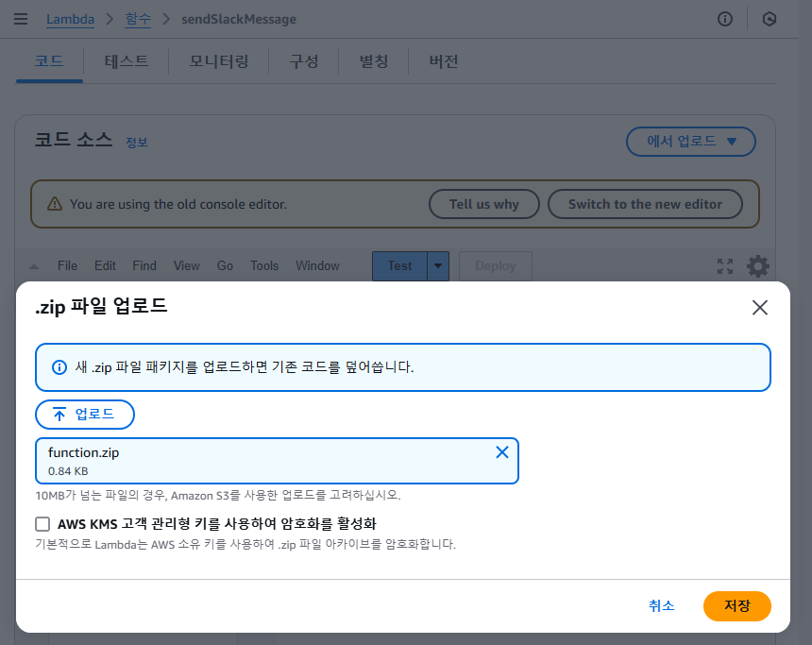The image size is (812, 645).
Task: Open the 함수 breadcrumb link
Action: tap(138, 20)
